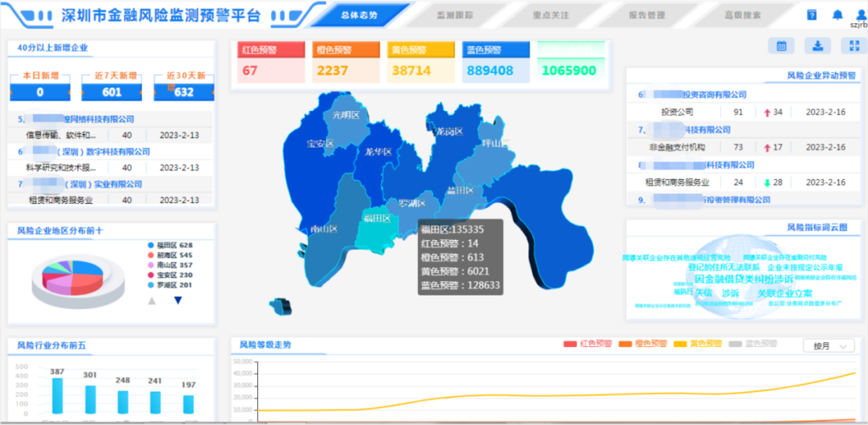The image size is (868, 425).
Task: Toggle 罗湖区 201 pie legend entry
Action: pos(170,285)
